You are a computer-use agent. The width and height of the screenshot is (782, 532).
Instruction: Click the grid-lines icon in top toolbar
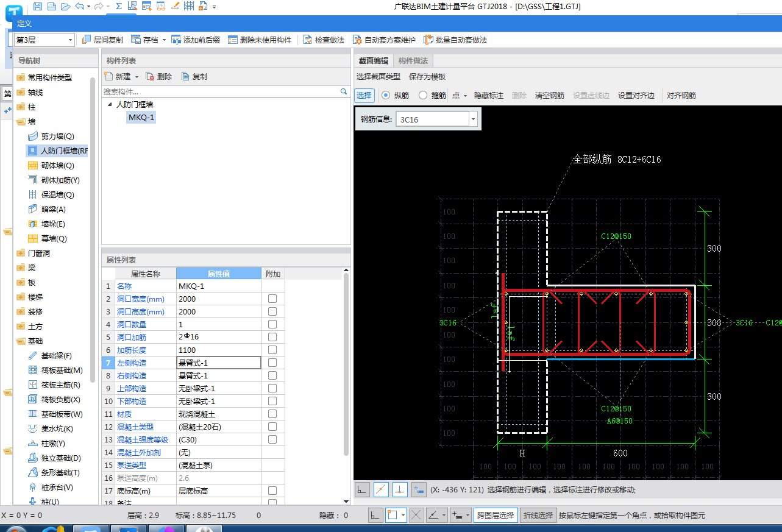(188, 6)
